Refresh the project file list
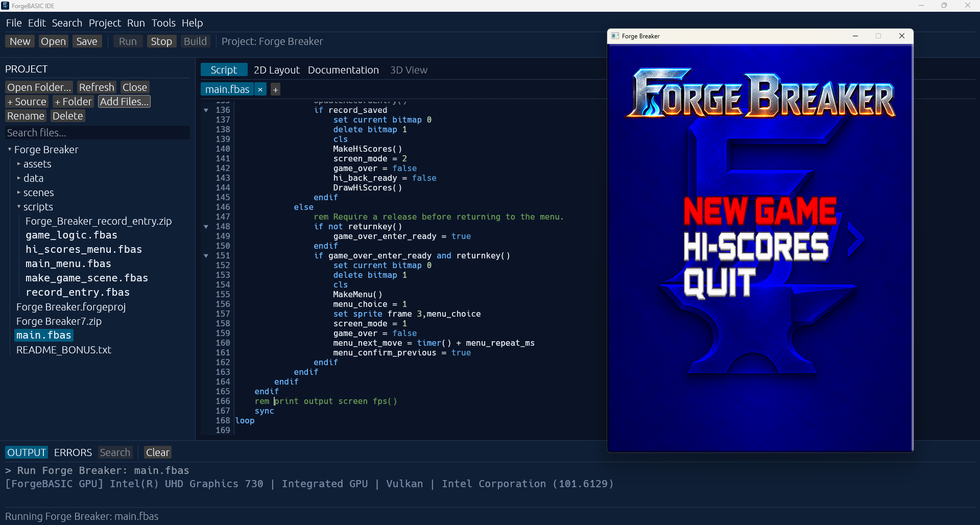Viewport: 980px width, 525px height. [97, 87]
